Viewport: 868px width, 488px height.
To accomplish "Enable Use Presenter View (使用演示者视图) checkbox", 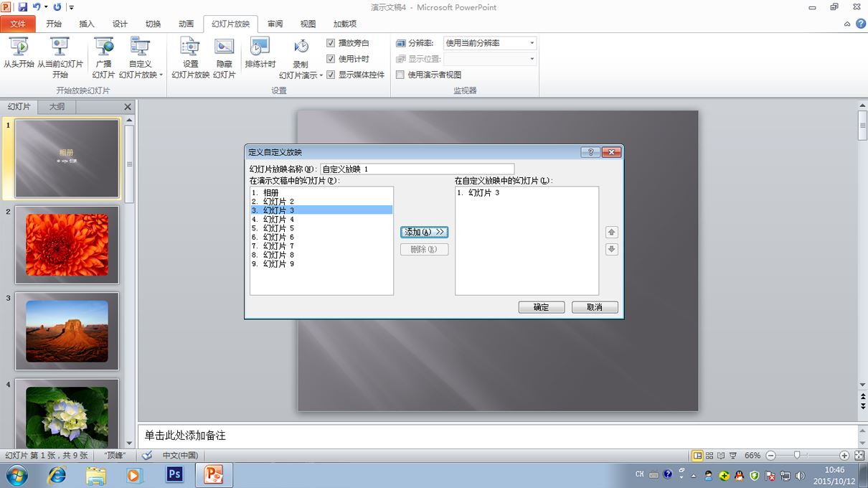I will point(400,75).
